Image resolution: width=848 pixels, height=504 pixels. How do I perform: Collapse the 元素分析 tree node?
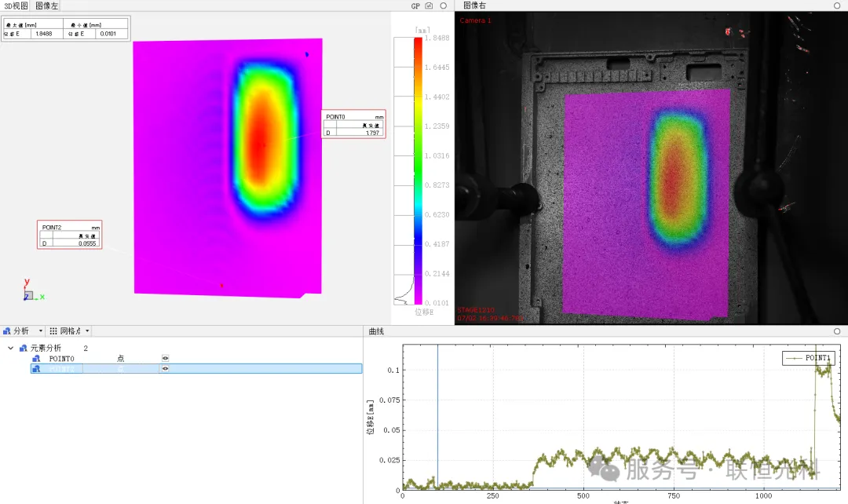(x=10, y=348)
